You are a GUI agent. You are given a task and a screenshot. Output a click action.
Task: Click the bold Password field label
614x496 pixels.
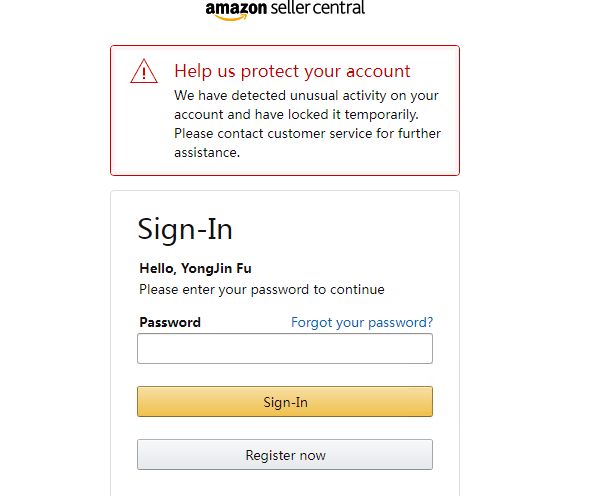[170, 323]
